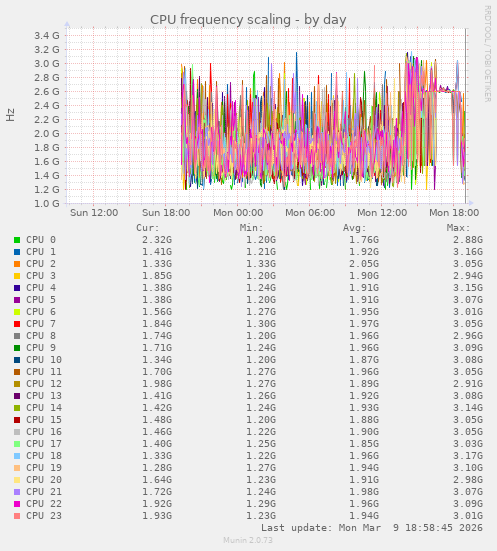The width and height of the screenshot is (497, 551).
Task: Click the 'CPU 17' legend label
Action: (x=44, y=444)
